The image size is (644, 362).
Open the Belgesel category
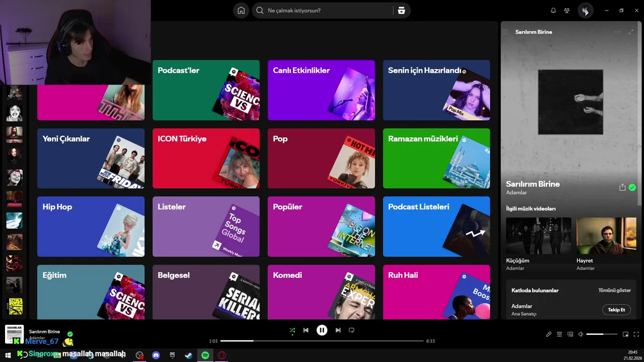(206, 292)
